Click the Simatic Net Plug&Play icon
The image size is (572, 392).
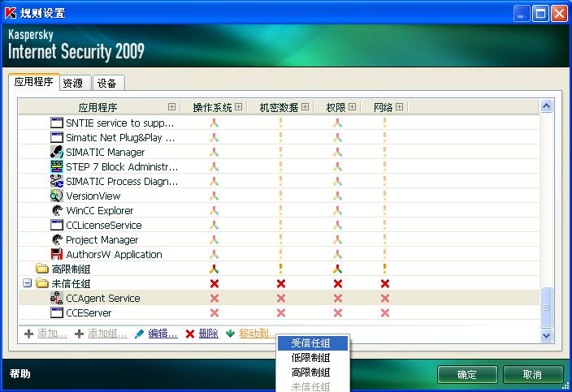pos(57,137)
